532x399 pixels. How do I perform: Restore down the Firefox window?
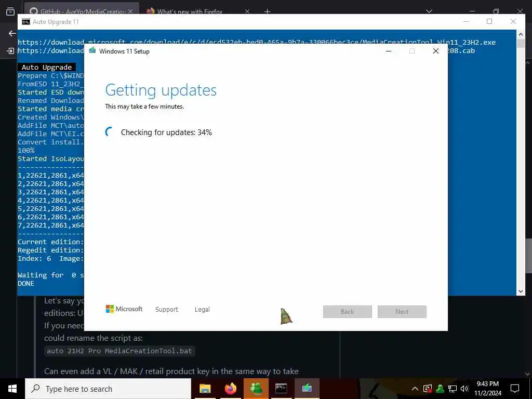pyautogui.click(x=496, y=11)
